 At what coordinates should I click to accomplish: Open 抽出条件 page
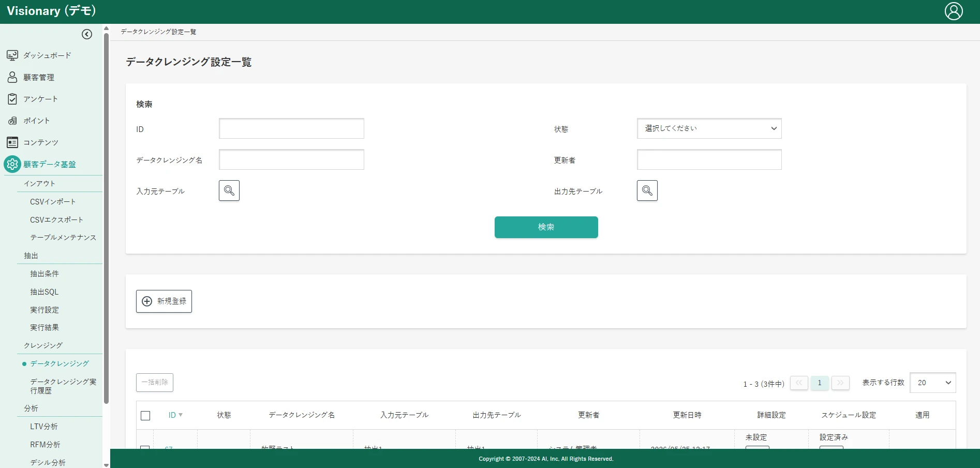click(x=44, y=274)
